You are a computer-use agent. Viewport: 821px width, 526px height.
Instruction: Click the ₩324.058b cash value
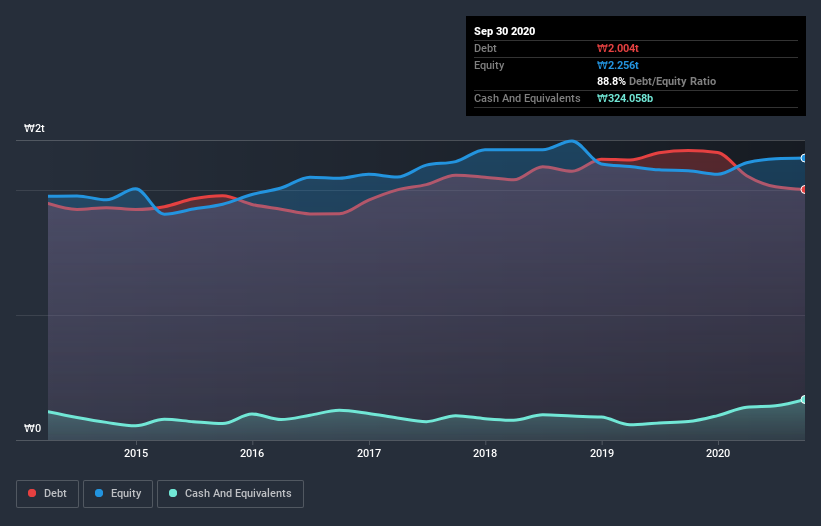pyautogui.click(x=625, y=98)
